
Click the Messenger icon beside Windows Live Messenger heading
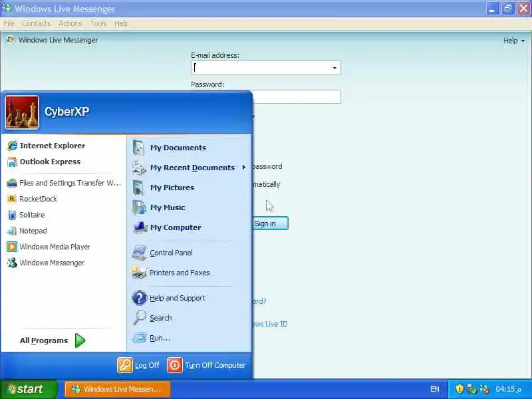point(11,40)
